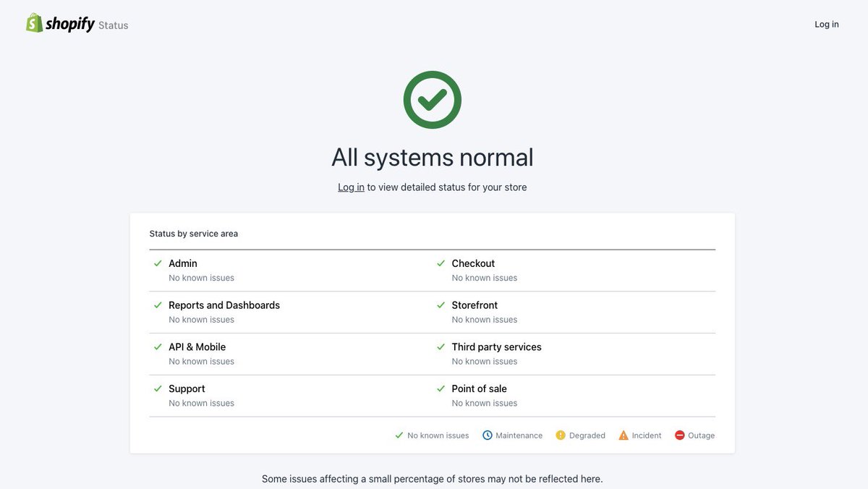Select the Point of sale service name

coord(480,388)
